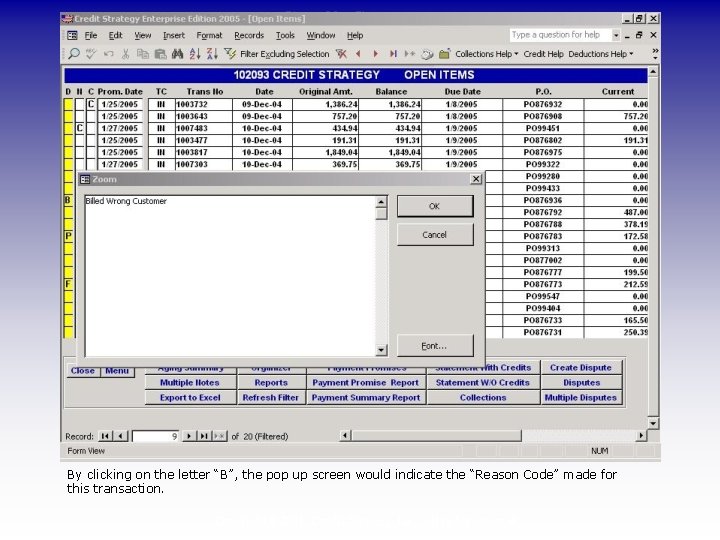Screen dimensions: 720x540
Task: Click the paste clipboard toolbar icon
Action: [160, 54]
